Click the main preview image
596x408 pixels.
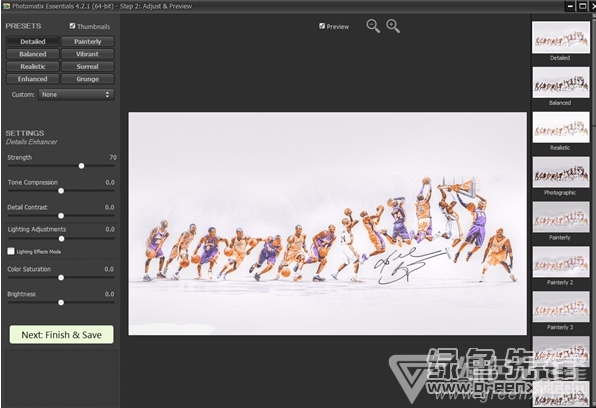(327, 224)
